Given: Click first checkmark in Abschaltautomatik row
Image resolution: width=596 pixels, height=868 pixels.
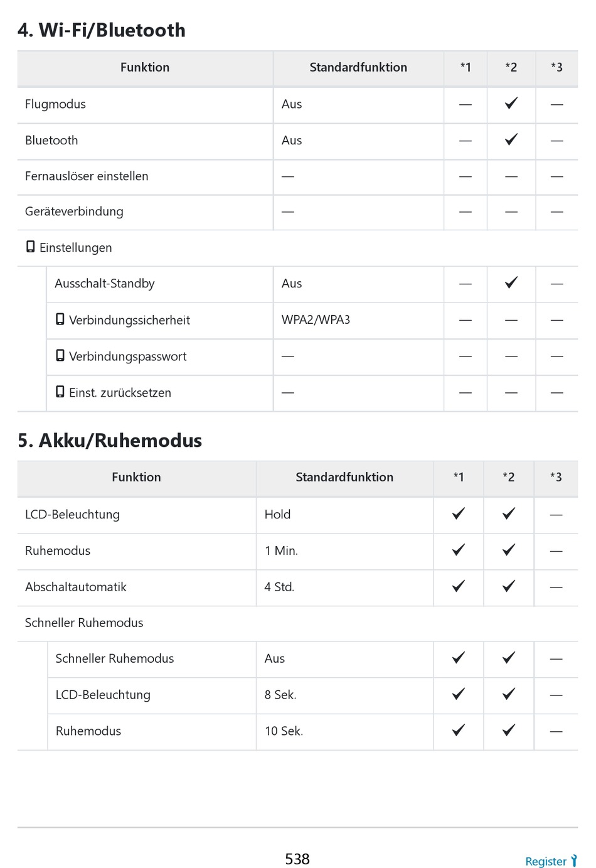Looking at the screenshot, I should (x=459, y=586).
